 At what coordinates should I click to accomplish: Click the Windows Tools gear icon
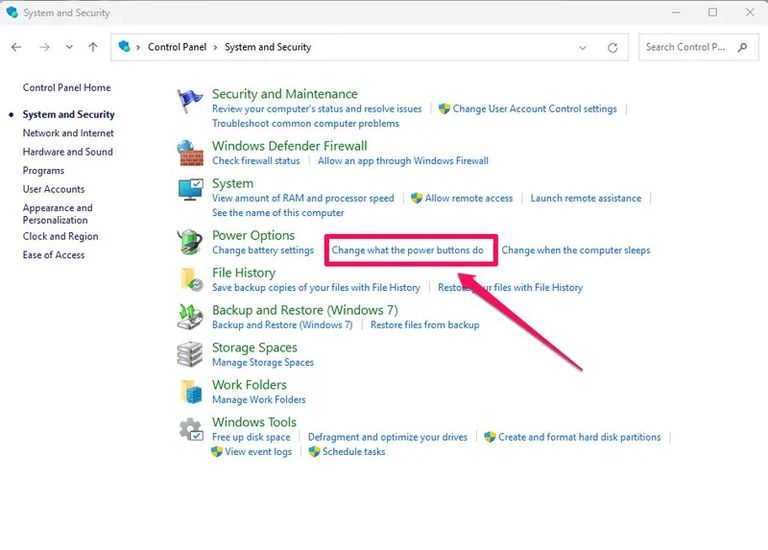(x=190, y=430)
